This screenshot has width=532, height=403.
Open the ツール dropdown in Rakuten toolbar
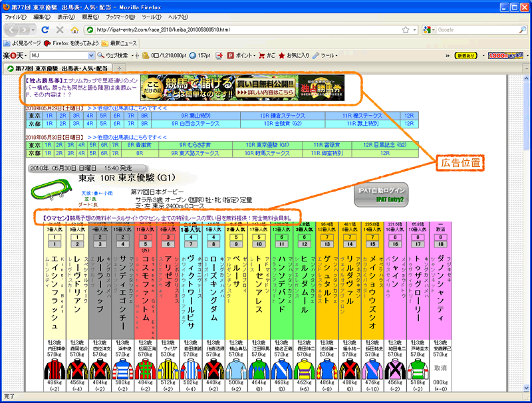tap(325, 55)
